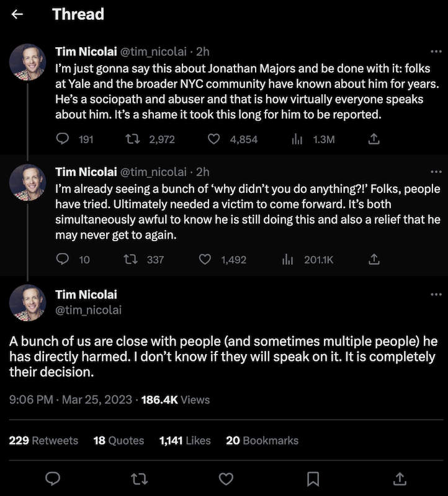Open the 229 Retweets list

43,440
